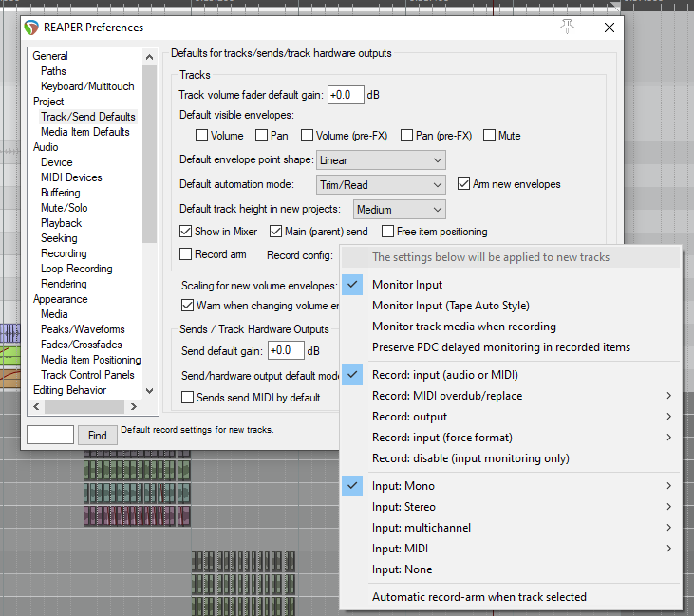694x616 pixels.
Task: Click the preferences search text field
Action: click(x=50, y=435)
